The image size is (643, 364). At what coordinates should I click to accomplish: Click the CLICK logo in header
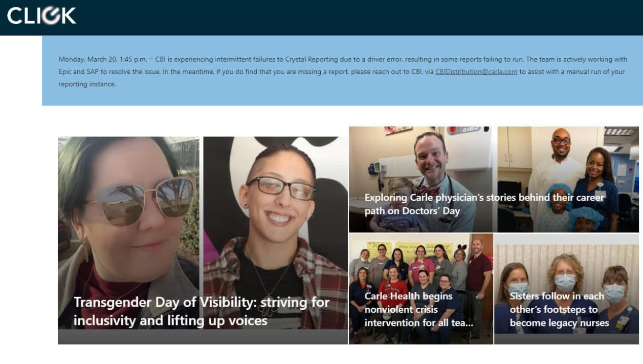[42, 16]
